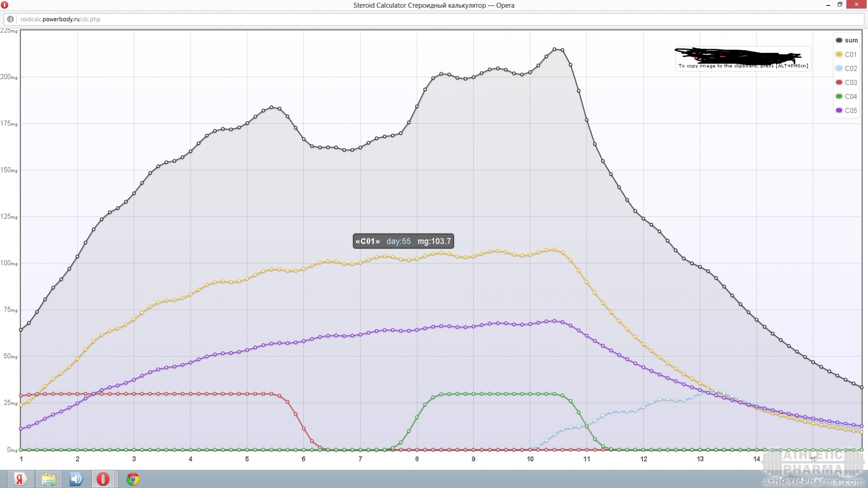This screenshot has width=868, height=488.
Task: Click the purple C05 legend swatch
Action: point(839,110)
